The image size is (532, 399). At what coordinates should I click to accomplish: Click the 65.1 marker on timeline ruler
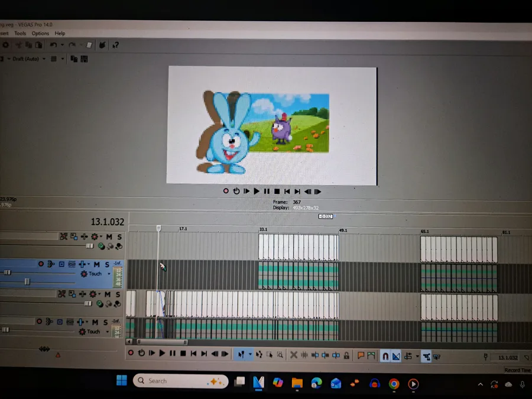tap(425, 231)
